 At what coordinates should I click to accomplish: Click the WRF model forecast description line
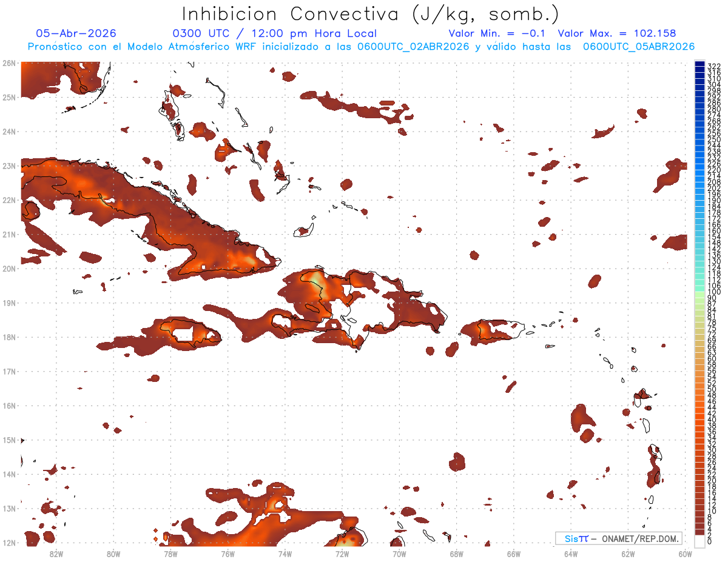click(x=361, y=47)
